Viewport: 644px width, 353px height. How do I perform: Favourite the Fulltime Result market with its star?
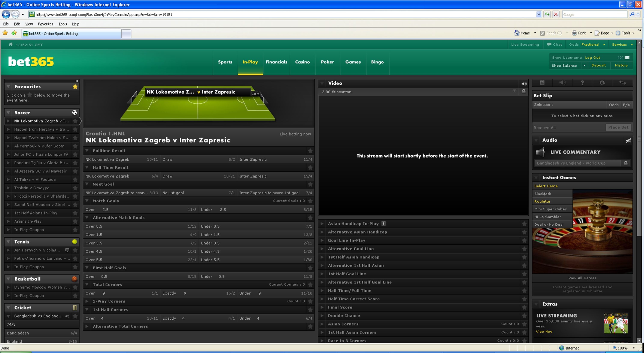(x=310, y=151)
